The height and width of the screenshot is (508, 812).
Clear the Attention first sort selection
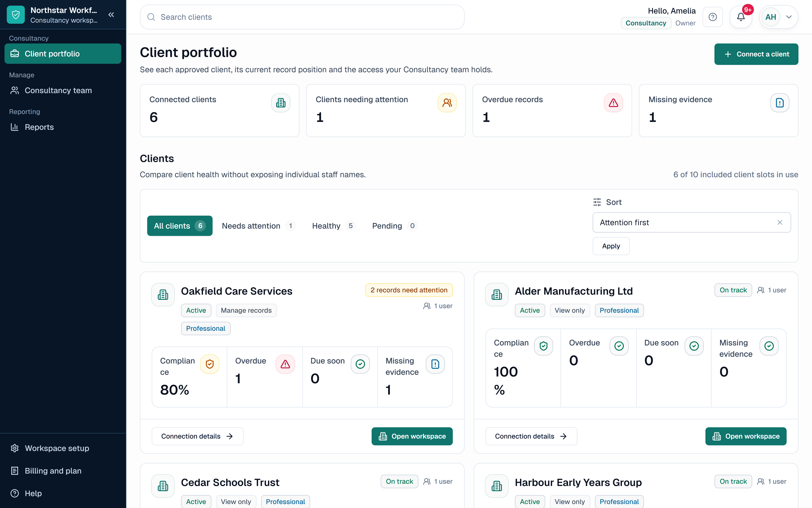click(780, 222)
